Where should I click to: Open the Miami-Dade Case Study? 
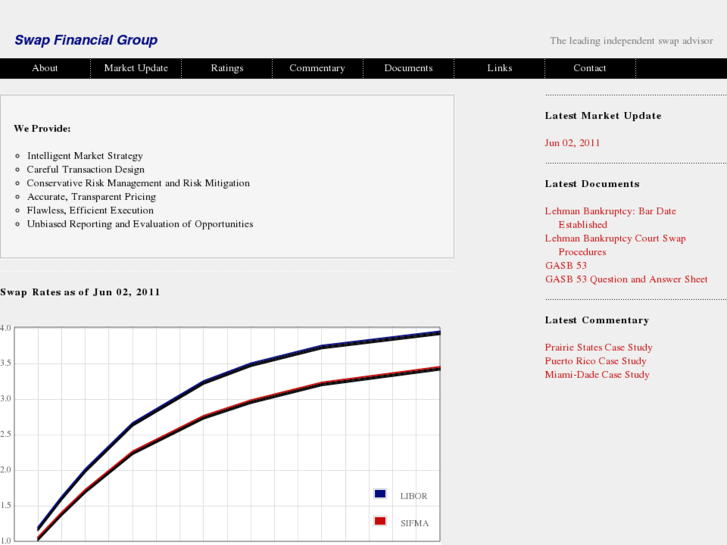point(597,375)
